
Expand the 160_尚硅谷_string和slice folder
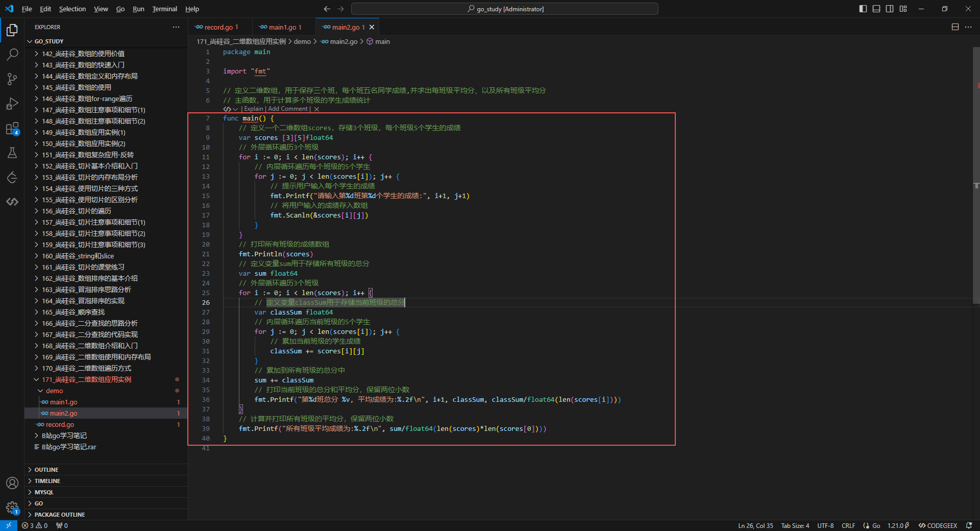(106, 256)
